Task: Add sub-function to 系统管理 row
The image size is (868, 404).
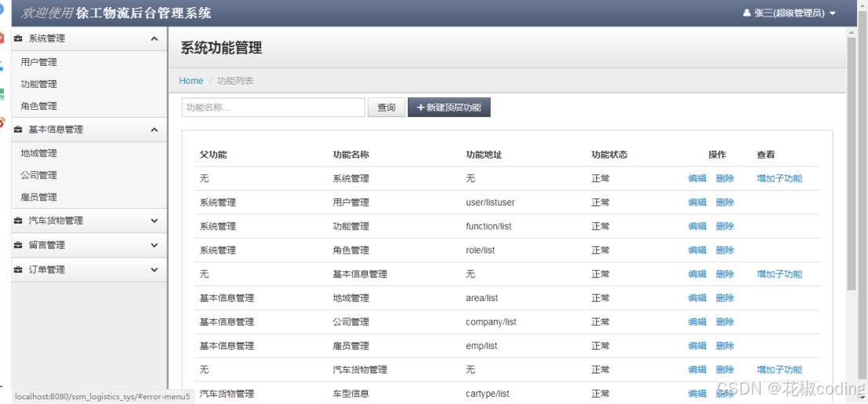Action: coord(779,178)
